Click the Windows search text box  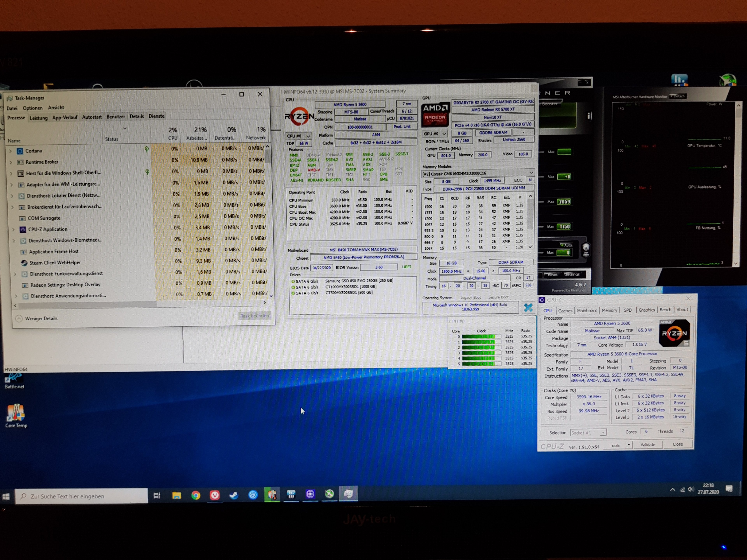81,496
